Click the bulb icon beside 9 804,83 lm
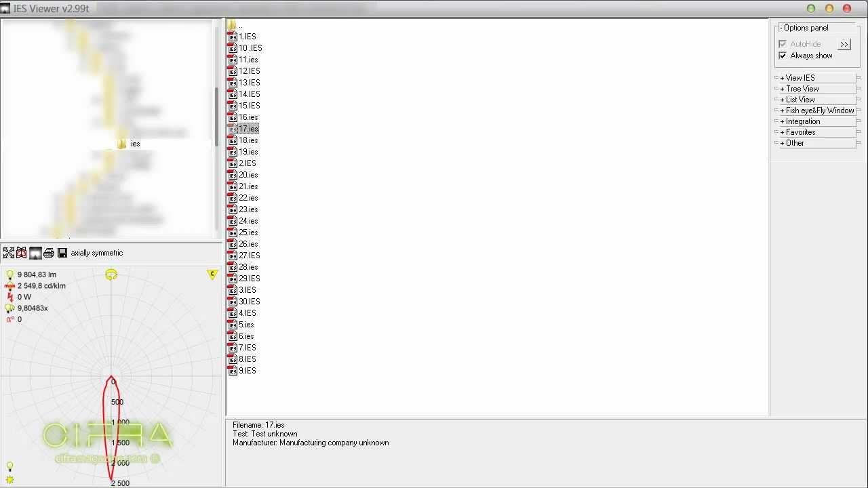Viewport: 868px width, 488px height. tap(9, 275)
